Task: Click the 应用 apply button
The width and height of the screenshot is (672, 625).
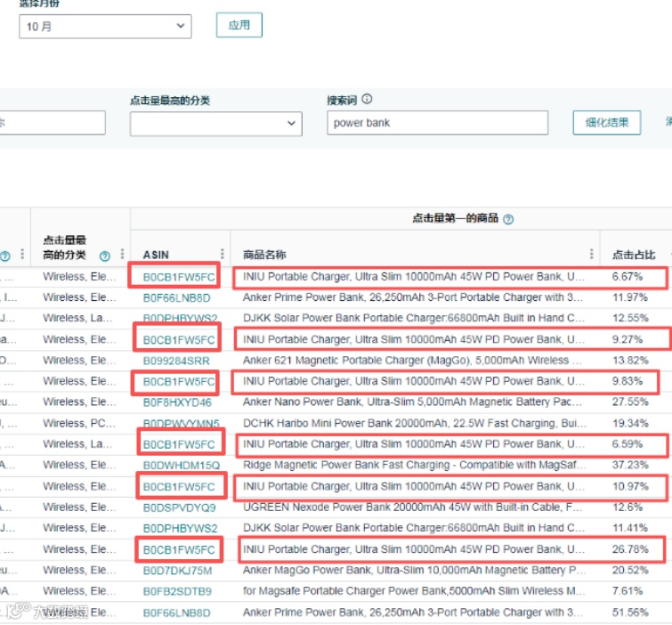Action: (x=239, y=25)
